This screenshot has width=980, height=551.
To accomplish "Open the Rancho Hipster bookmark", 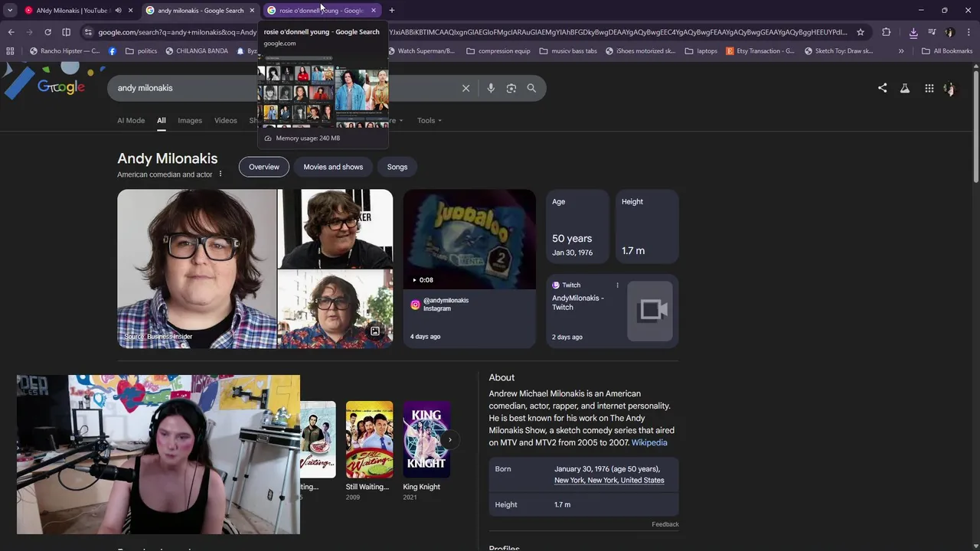I will 65,51.
